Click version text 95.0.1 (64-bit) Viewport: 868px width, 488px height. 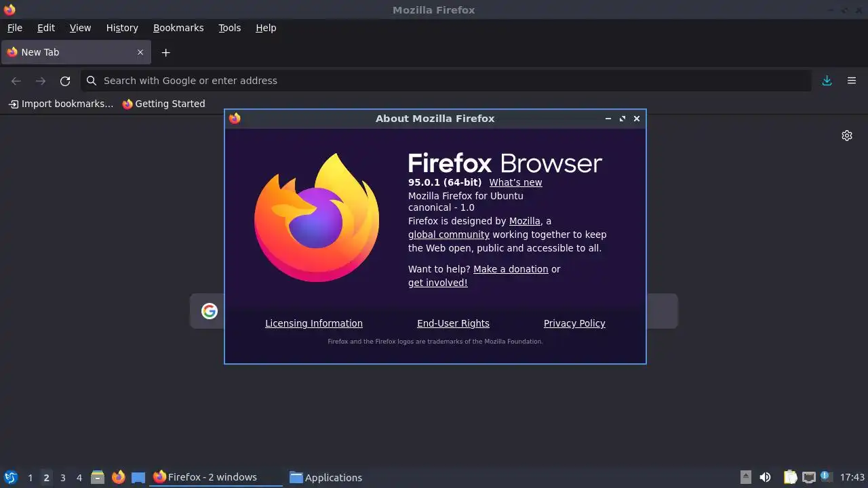pyautogui.click(x=445, y=182)
